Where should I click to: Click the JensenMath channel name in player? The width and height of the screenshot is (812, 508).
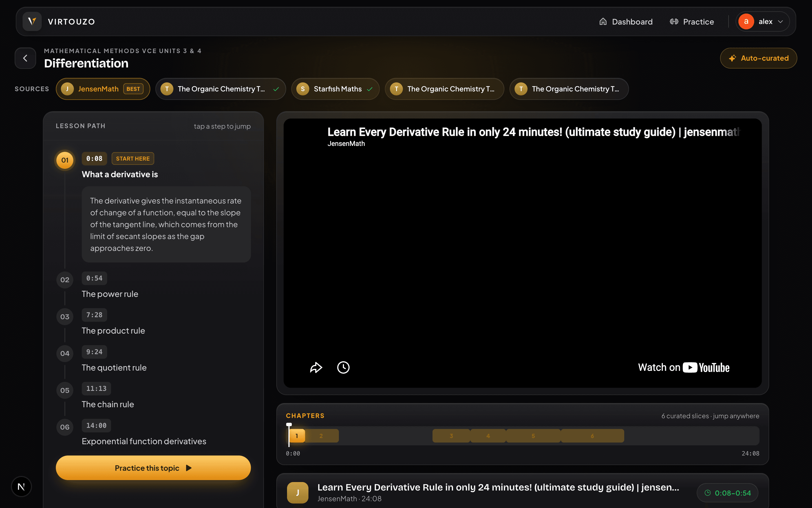pyautogui.click(x=346, y=144)
